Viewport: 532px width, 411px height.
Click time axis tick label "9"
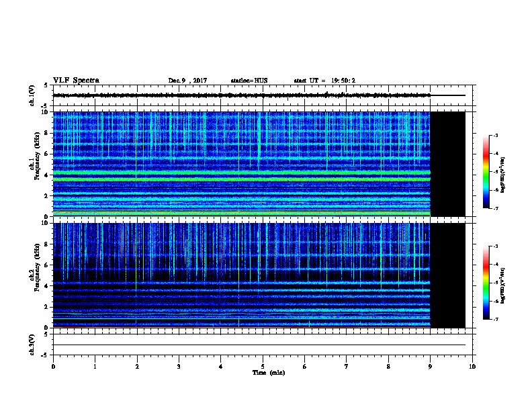(x=430, y=366)
